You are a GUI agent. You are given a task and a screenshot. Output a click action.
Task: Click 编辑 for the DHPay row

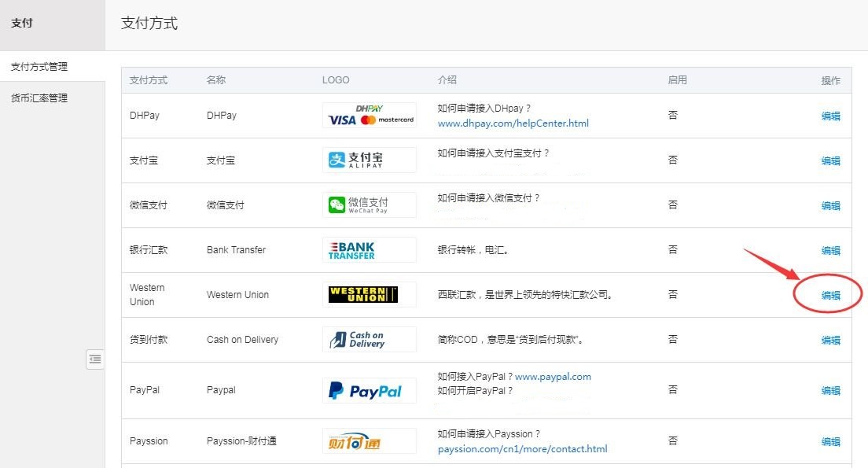click(x=830, y=116)
